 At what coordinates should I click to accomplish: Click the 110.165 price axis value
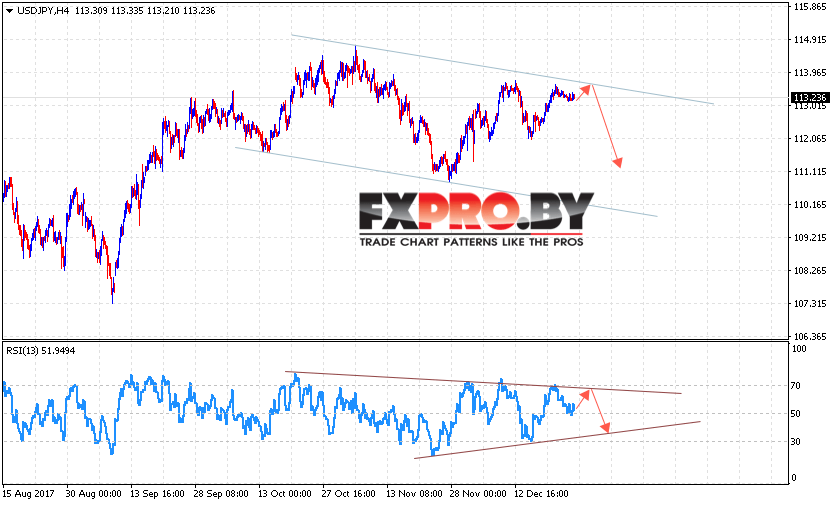(809, 205)
